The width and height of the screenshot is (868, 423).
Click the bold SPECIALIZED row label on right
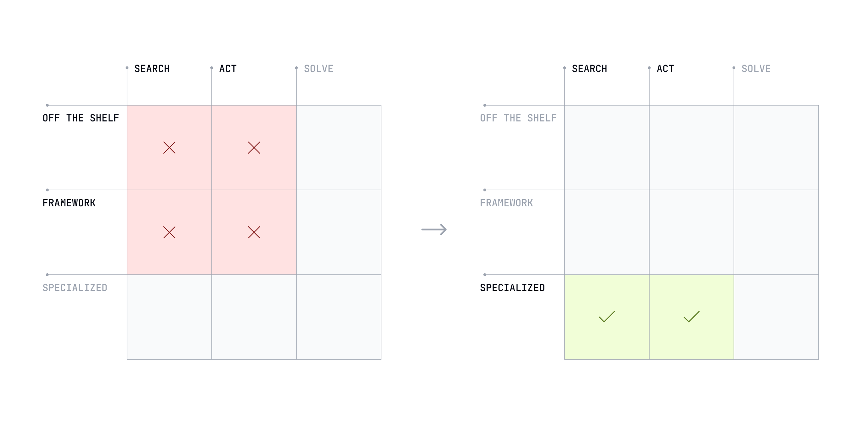click(x=512, y=288)
